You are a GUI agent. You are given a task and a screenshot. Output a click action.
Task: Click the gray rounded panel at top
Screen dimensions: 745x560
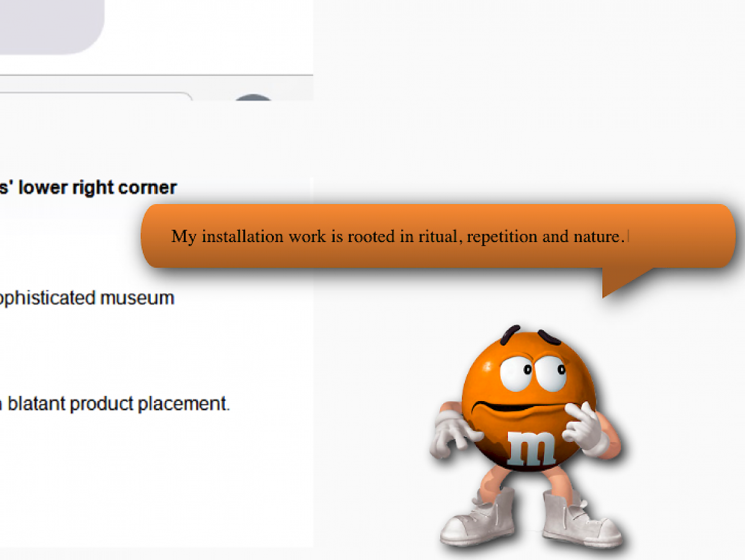coord(50,25)
